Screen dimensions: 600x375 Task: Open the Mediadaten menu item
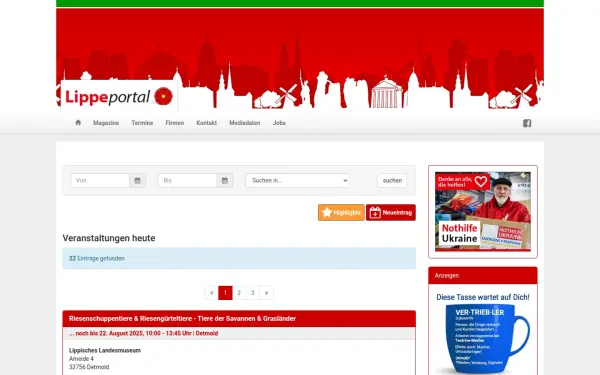[x=245, y=123]
